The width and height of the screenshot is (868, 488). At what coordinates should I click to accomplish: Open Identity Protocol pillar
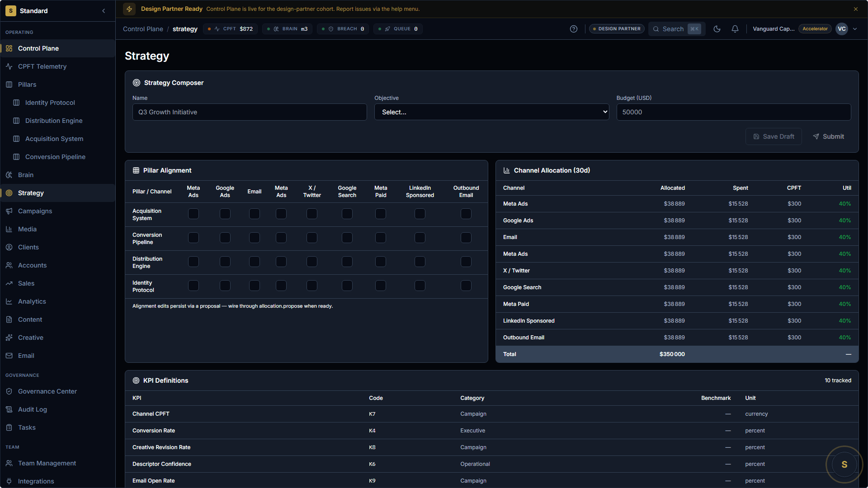point(61,103)
